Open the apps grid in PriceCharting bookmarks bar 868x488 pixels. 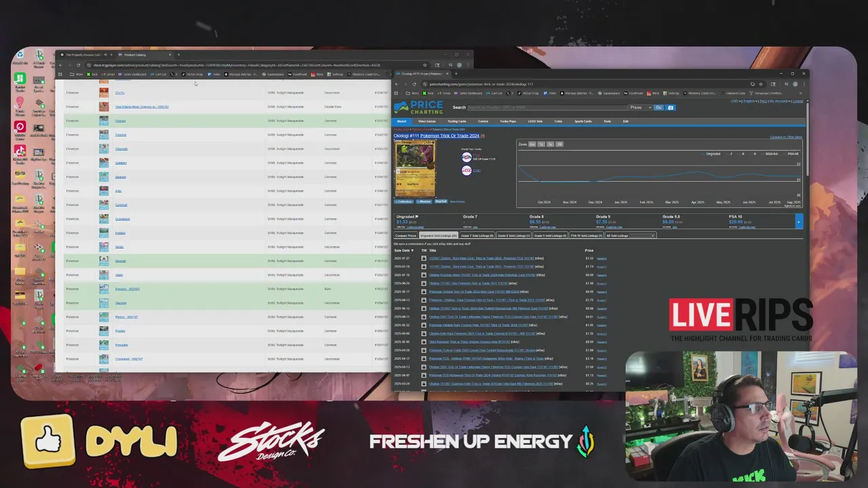(x=396, y=93)
